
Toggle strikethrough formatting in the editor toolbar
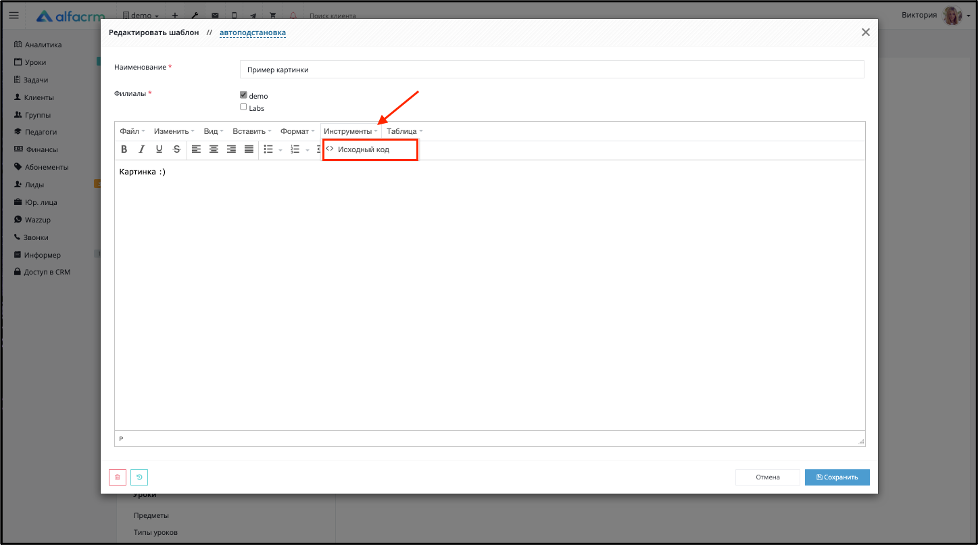coord(177,149)
